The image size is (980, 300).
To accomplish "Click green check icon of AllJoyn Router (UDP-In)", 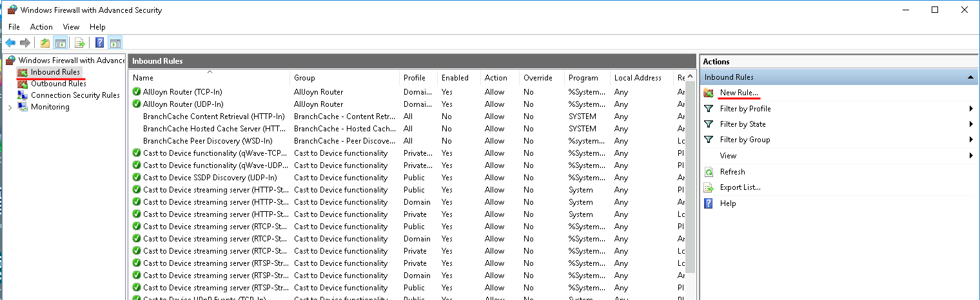I will click(137, 104).
